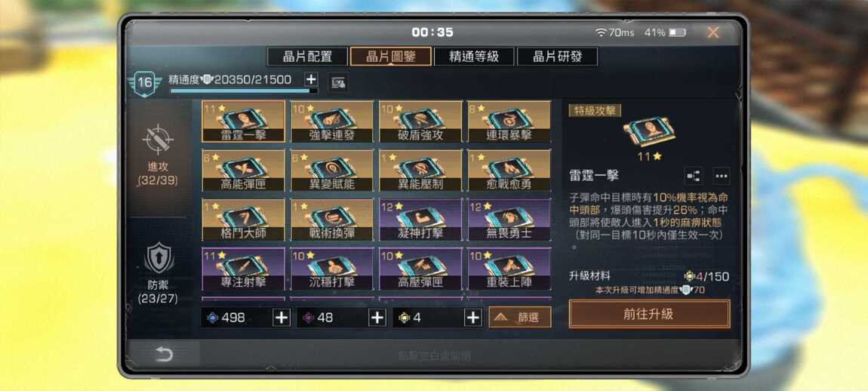
Task: Add gold chip material with plus beside 4
Action: pyautogui.click(x=472, y=317)
